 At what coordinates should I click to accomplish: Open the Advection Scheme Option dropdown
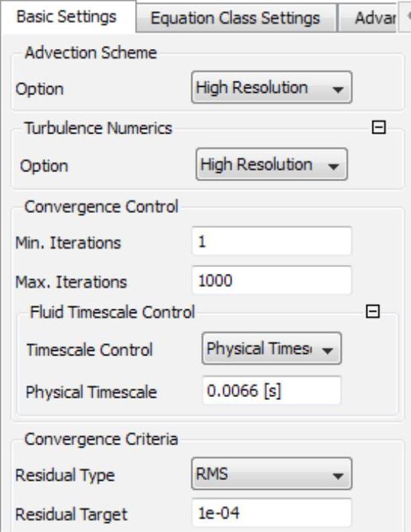[x=272, y=88]
